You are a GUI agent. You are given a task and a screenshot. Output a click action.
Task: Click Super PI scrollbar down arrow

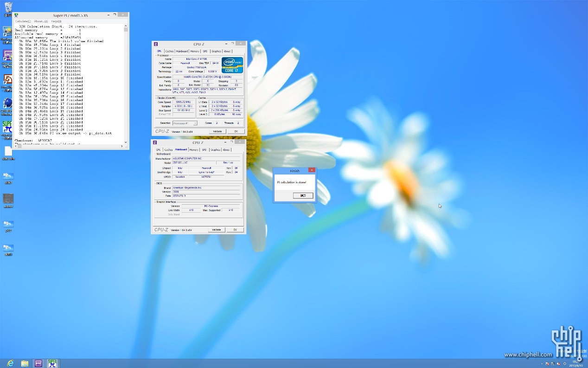pyautogui.click(x=126, y=143)
